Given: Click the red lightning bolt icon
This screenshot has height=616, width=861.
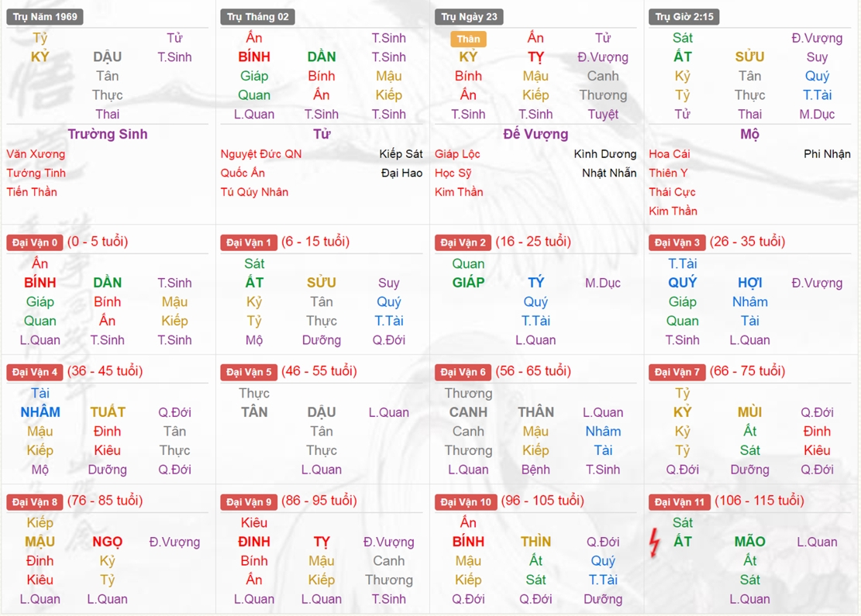Looking at the screenshot, I should pos(655,542).
